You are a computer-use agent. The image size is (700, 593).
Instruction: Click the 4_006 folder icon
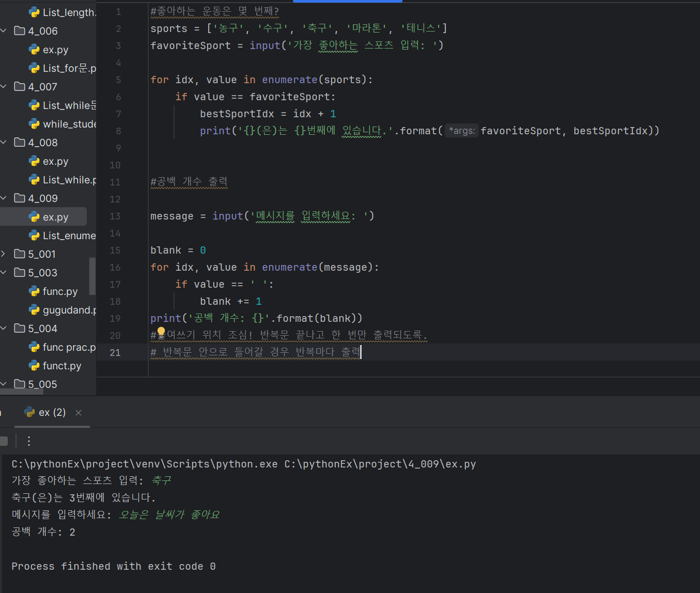[x=20, y=30]
